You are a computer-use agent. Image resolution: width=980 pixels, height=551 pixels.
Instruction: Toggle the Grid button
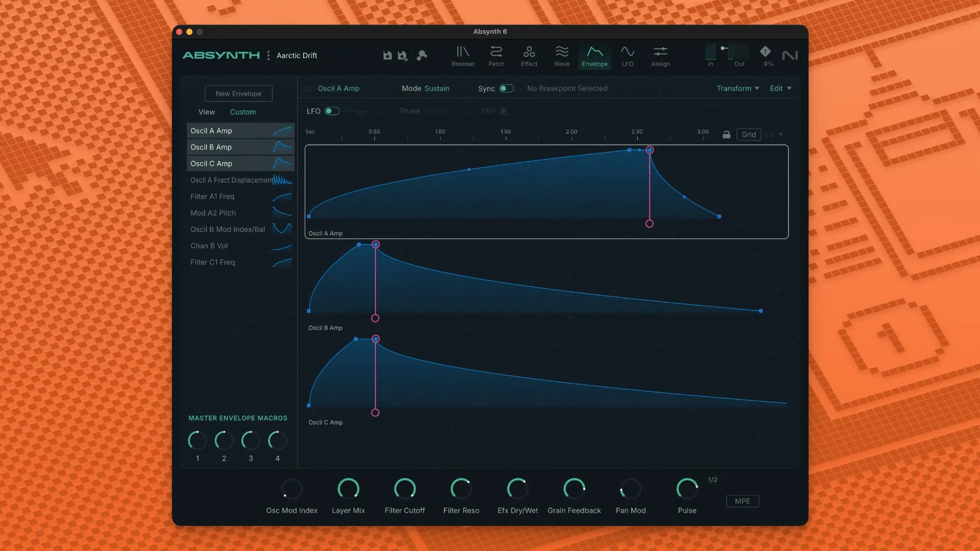point(748,134)
